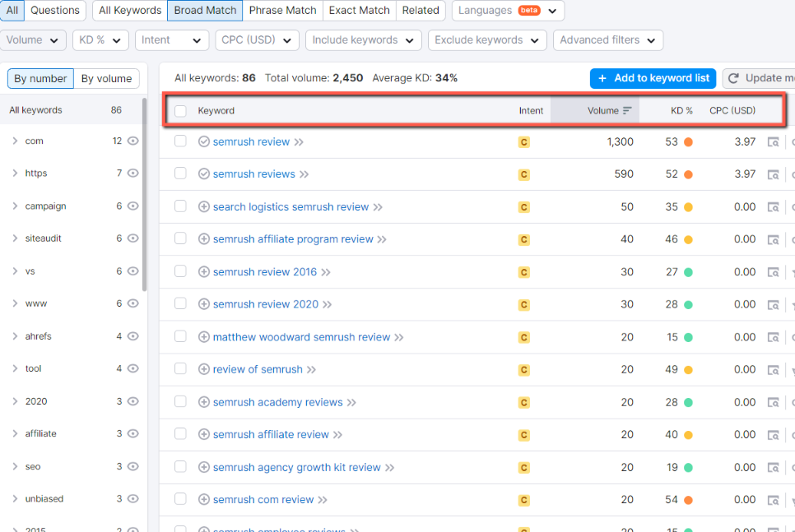This screenshot has width=795, height=532.
Task: Open Languages beta dropdown
Action: pyautogui.click(x=508, y=10)
